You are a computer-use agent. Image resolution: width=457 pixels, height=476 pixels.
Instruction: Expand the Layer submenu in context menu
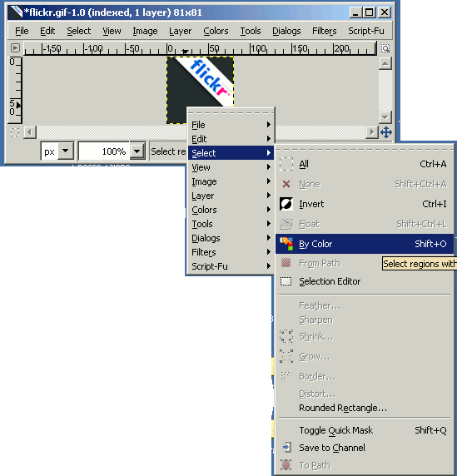[x=231, y=196]
